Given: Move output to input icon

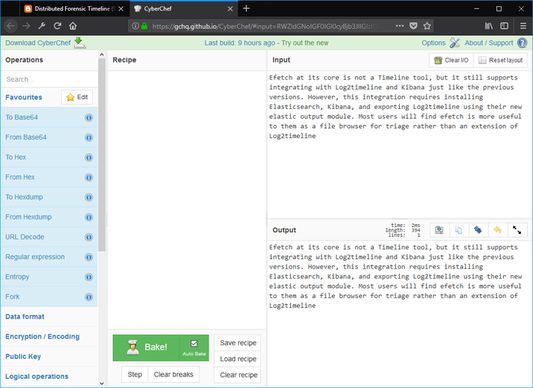Looking at the screenshot, I should 478,230.
